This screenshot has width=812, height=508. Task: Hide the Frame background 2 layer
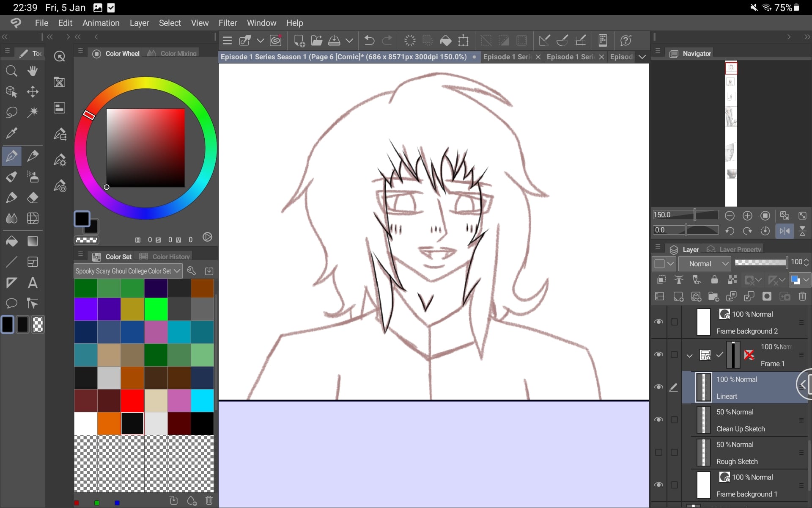pyautogui.click(x=658, y=322)
